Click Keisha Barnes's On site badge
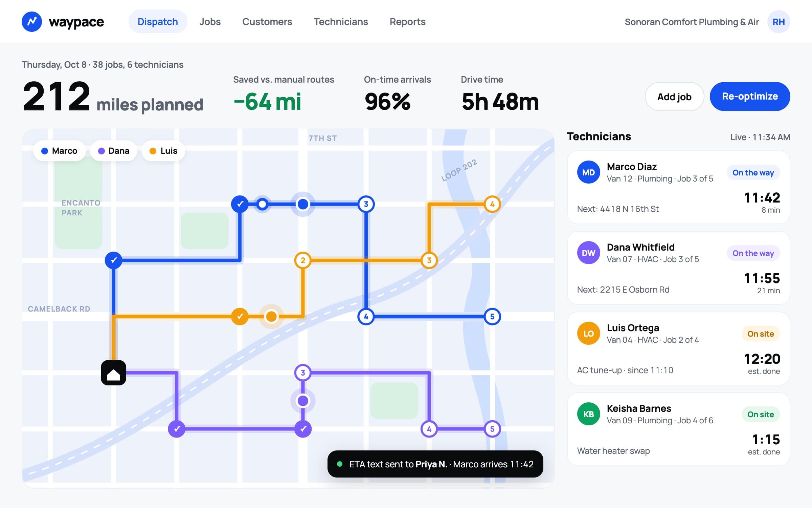The image size is (812, 508). [761, 415]
